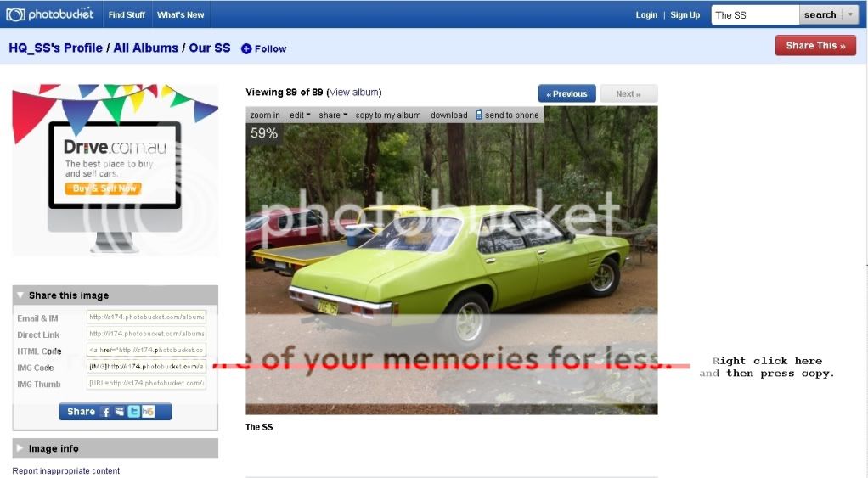This screenshot has height=478, width=868.
Task: Select the IMG Code text field
Action: click(x=146, y=366)
